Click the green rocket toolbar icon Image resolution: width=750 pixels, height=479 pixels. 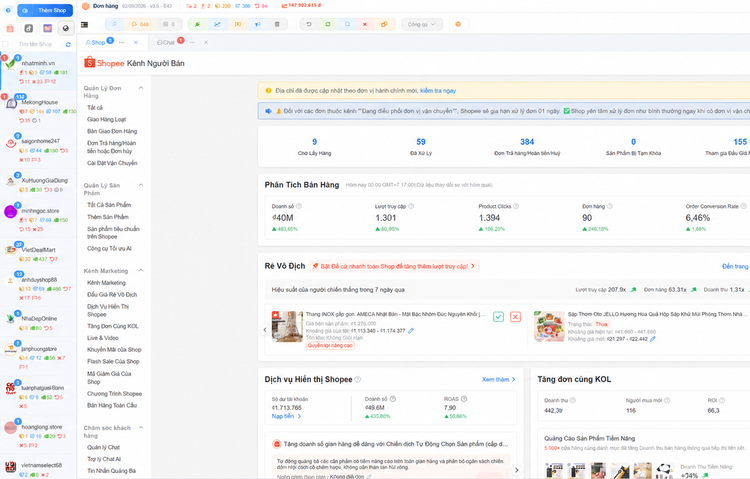[x=197, y=24]
